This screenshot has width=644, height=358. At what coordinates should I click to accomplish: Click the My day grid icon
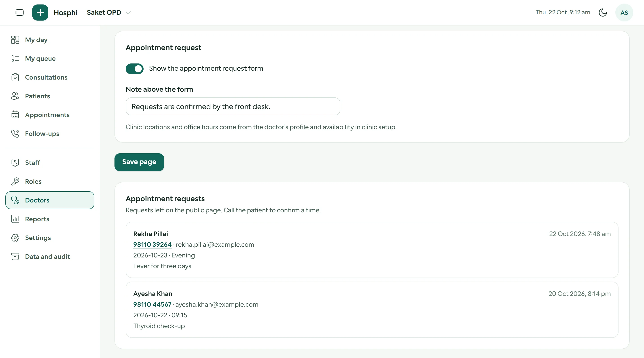15,40
